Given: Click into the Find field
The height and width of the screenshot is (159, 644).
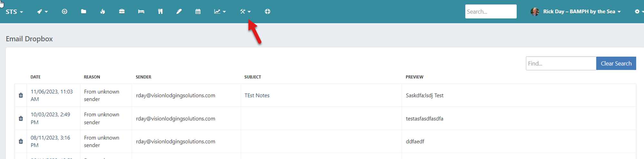Looking at the screenshot, I should coord(561,63).
